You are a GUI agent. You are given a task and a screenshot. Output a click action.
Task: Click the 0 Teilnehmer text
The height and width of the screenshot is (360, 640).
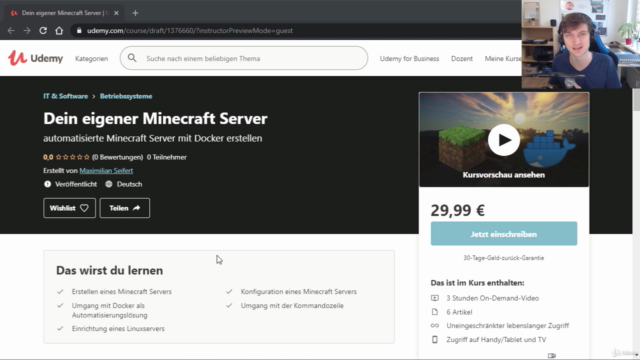[167, 157]
